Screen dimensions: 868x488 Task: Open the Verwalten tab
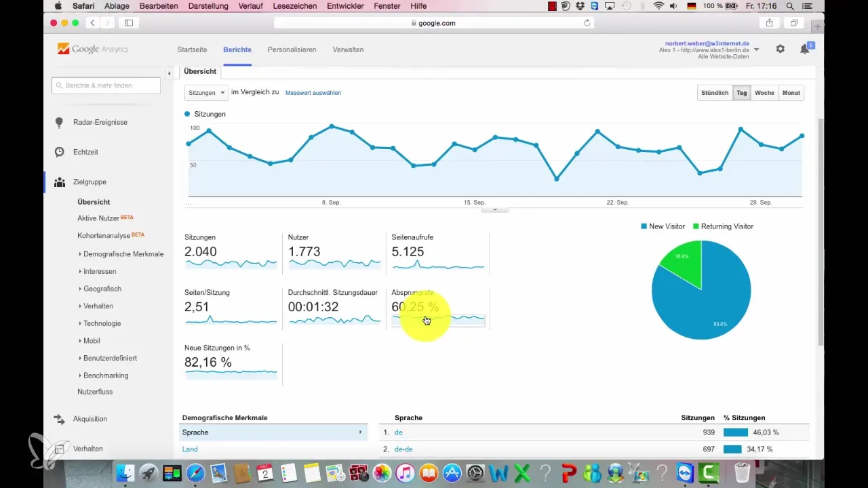click(348, 49)
